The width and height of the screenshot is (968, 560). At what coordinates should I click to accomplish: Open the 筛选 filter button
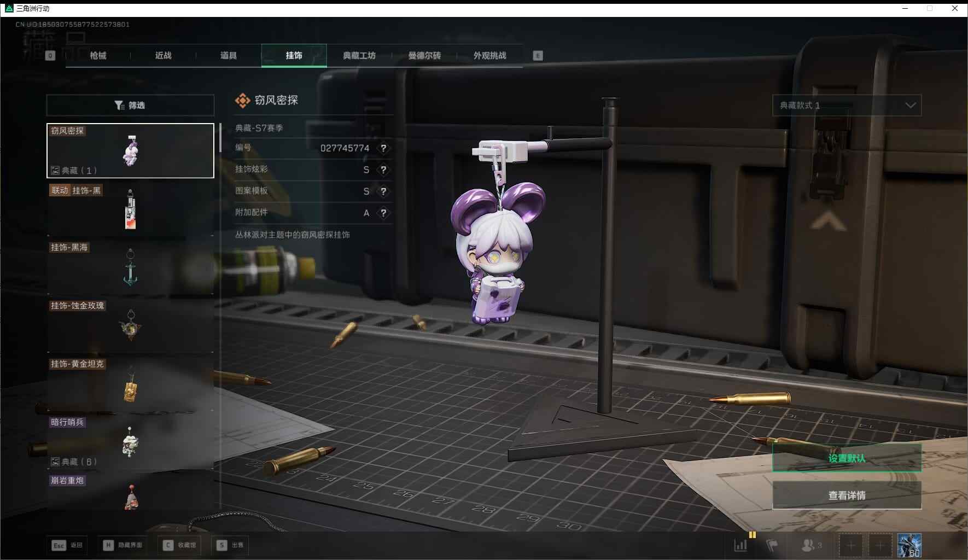coord(130,105)
